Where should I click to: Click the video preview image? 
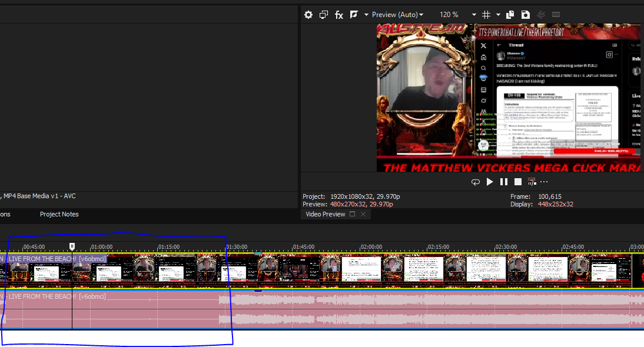(509, 98)
